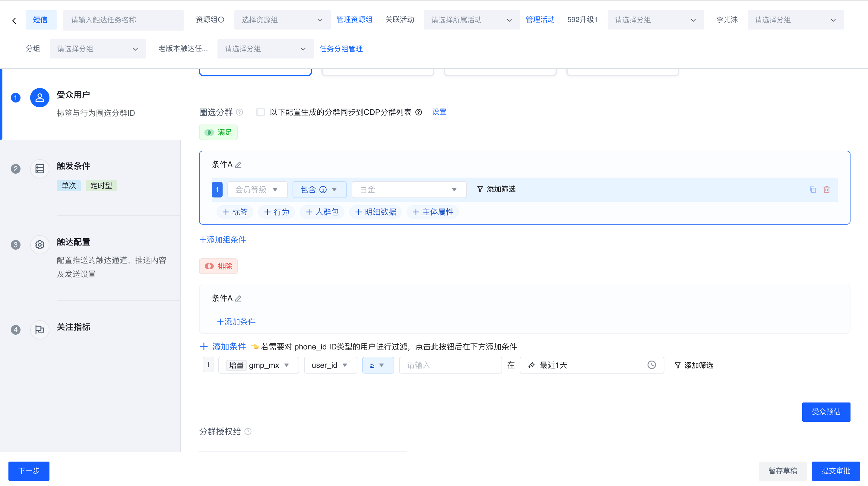Expand the ≥ comparison operator dropdown

click(378, 365)
